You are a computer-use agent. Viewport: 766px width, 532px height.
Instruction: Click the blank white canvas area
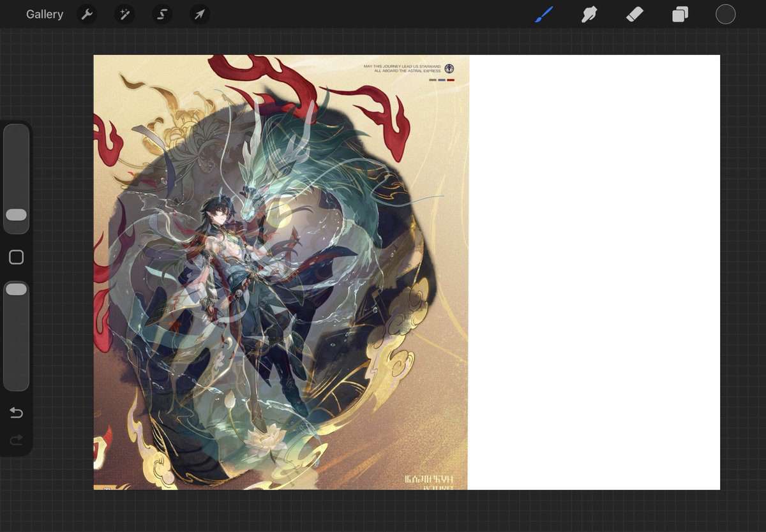pos(594,272)
